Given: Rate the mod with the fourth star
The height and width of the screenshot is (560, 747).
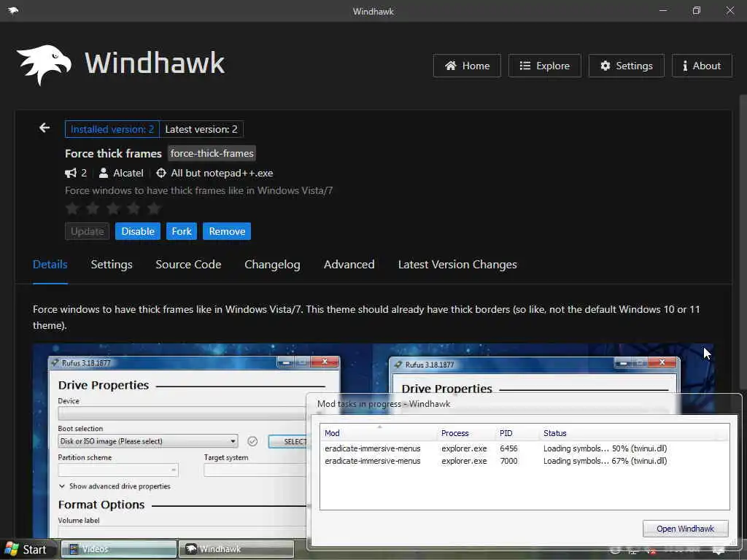Looking at the screenshot, I should [x=134, y=208].
